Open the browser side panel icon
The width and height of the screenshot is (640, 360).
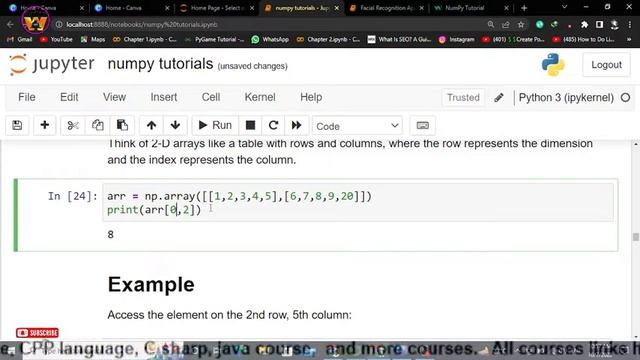pyautogui.click(x=599, y=24)
